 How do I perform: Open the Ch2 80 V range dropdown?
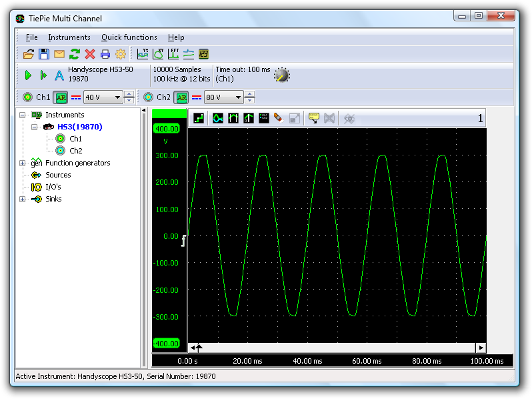237,97
